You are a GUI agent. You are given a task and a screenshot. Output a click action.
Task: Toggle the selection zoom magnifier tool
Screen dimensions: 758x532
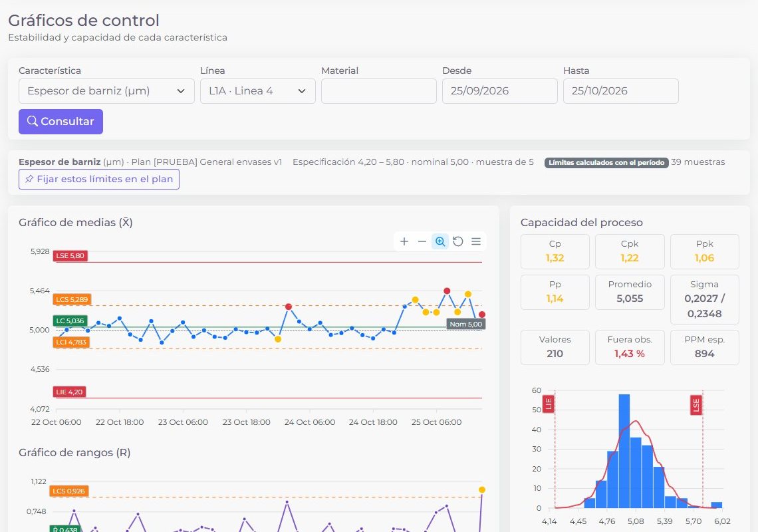coord(440,241)
